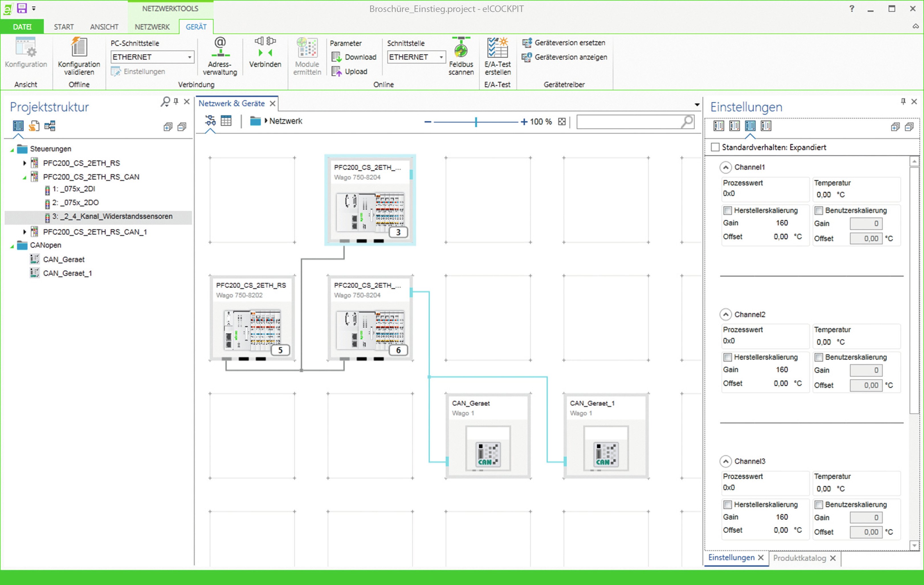Select the Netzwerk & Geräte tab
Image resolution: width=924 pixels, height=585 pixels.
coord(231,104)
